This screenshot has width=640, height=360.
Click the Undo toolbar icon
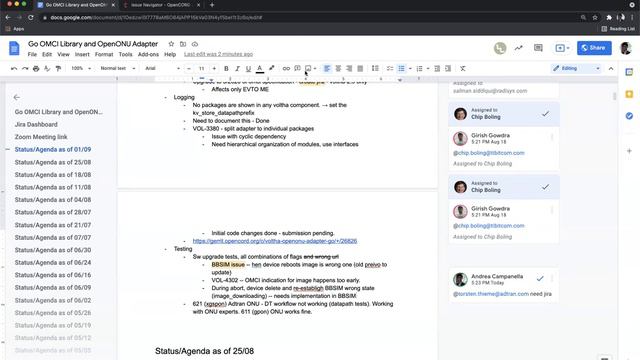click(x=14, y=69)
